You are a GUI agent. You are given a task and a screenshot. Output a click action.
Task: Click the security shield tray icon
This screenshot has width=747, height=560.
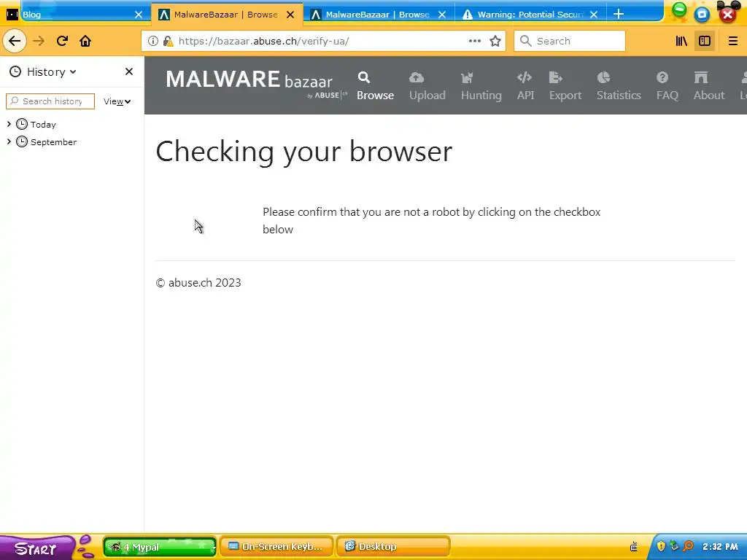(x=661, y=546)
